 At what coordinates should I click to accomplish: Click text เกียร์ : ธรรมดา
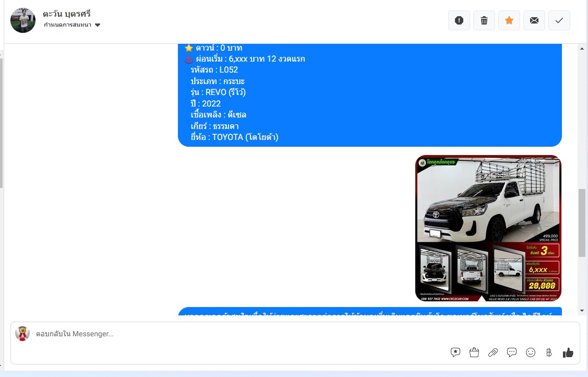tap(214, 126)
